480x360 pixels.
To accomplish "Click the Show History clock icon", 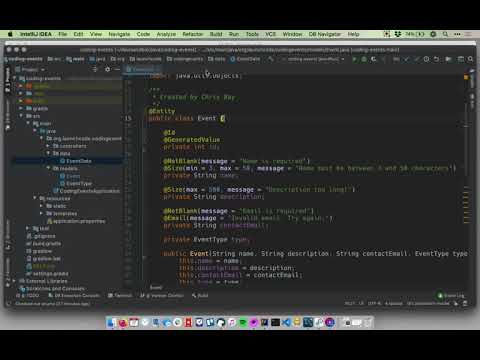I will click(426, 59).
